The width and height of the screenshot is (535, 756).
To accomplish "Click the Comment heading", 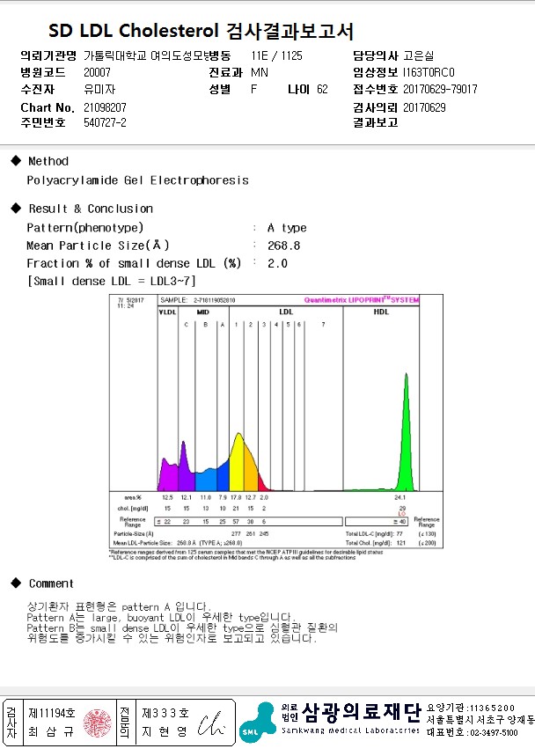I will point(51,584).
